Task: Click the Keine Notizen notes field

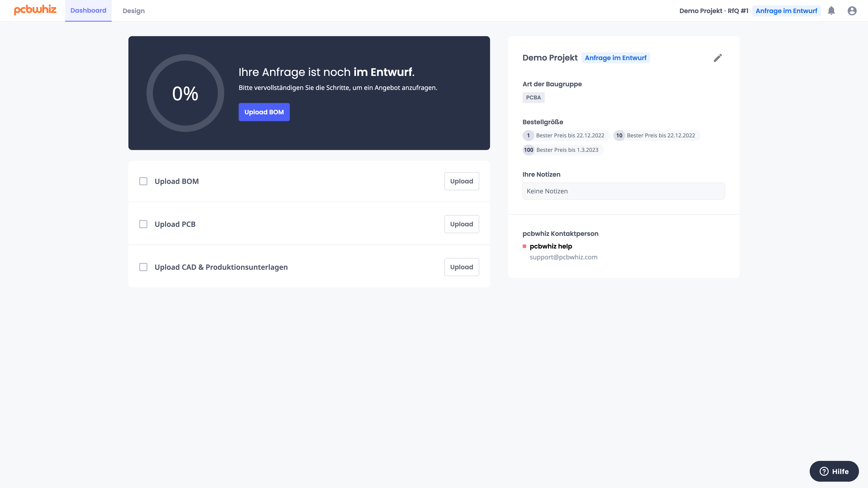Action: 623,191
